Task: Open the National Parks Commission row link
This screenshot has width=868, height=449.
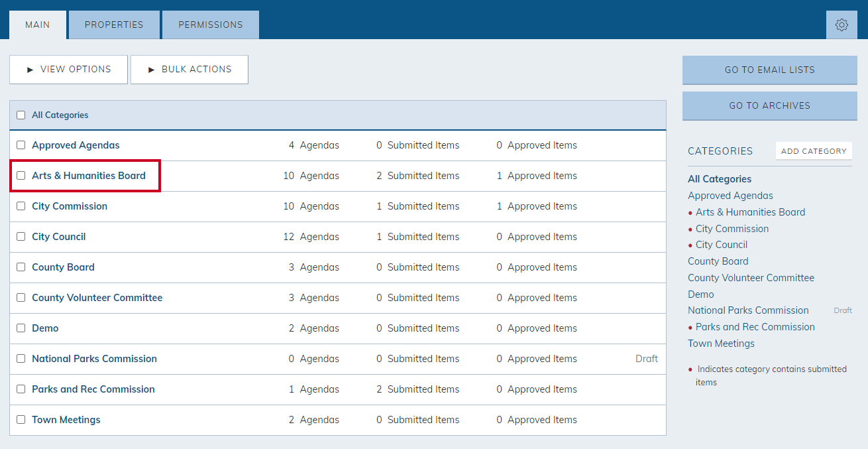Action: pyautogui.click(x=94, y=359)
